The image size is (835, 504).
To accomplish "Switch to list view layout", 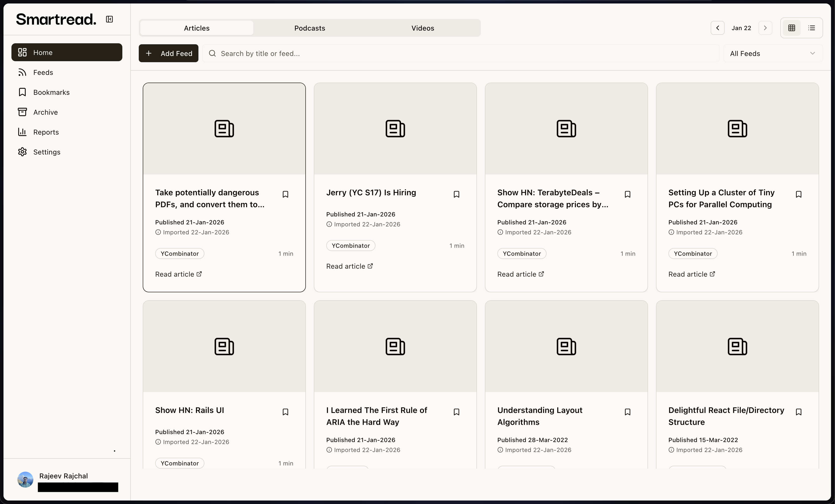I will [x=812, y=28].
